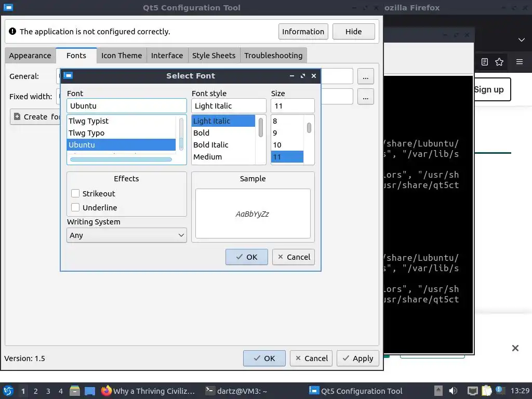Viewport: 532px width, 399px height.
Task: Switch to workspace 4
Action: coord(61,391)
